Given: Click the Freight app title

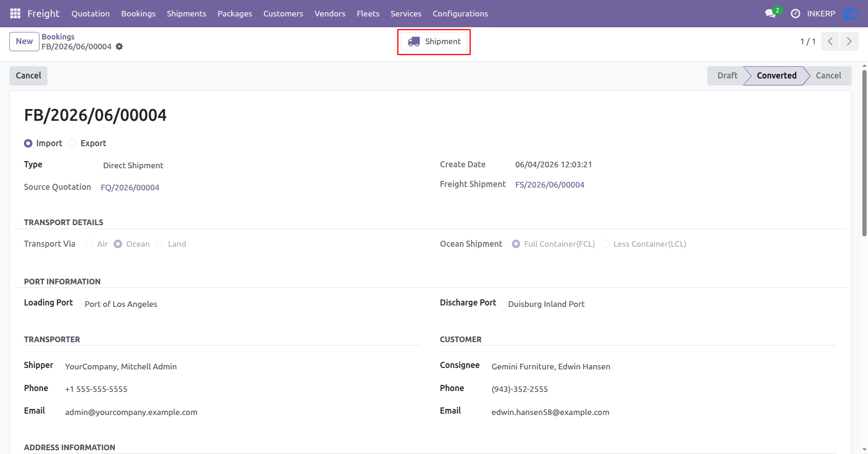Looking at the screenshot, I should [43, 14].
